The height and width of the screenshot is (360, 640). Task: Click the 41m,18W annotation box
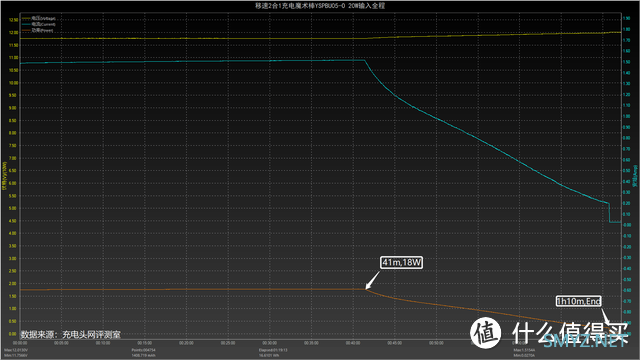tap(401, 262)
